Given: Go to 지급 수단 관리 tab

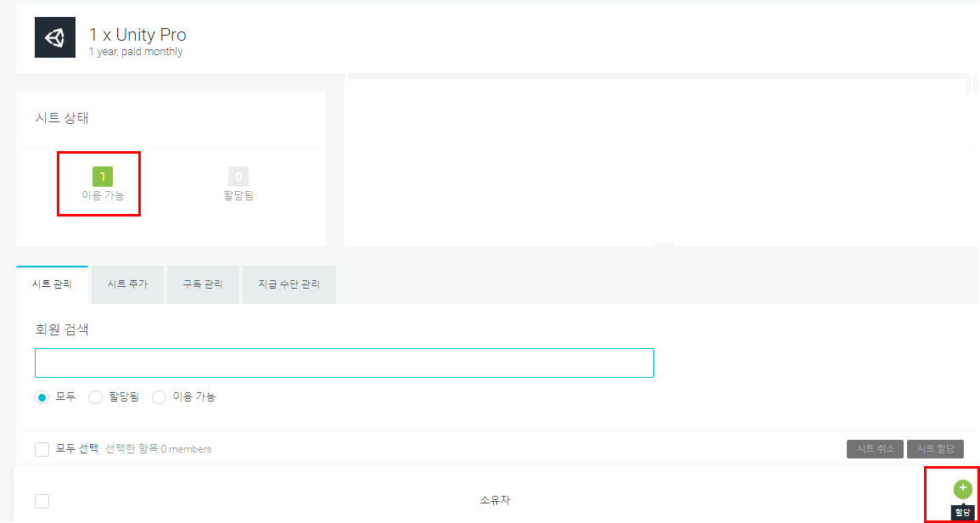Looking at the screenshot, I should click(288, 284).
